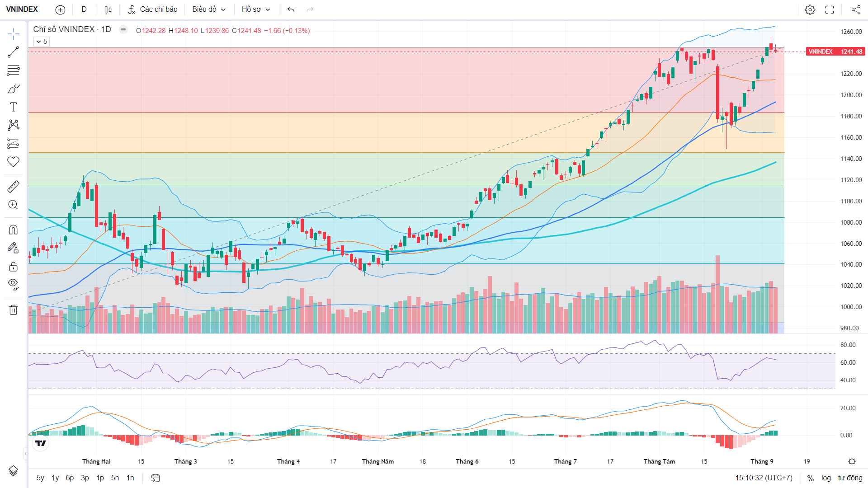Toggle magnet mode for drawings

pos(14,230)
